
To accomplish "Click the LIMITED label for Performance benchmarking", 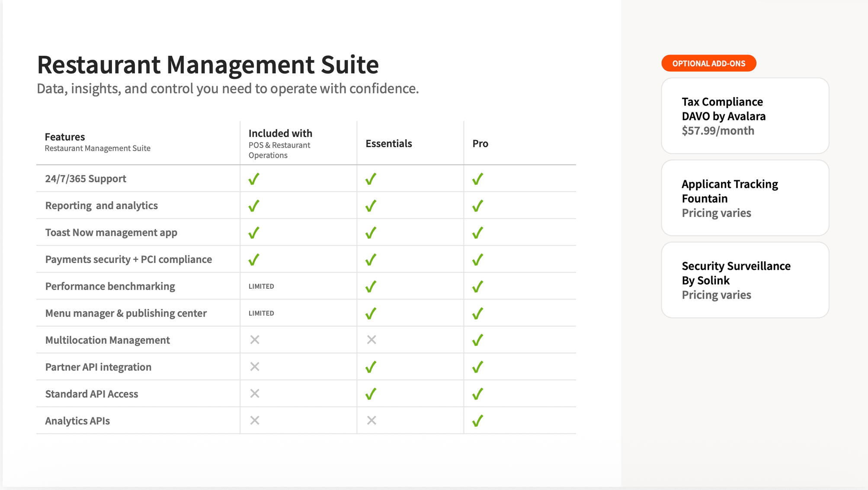I will 261,287.
